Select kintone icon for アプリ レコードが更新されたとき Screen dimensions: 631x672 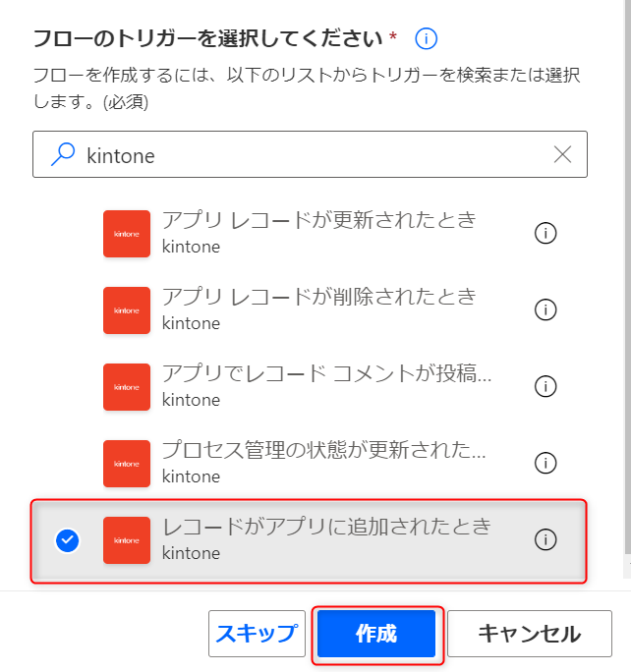click(x=127, y=234)
